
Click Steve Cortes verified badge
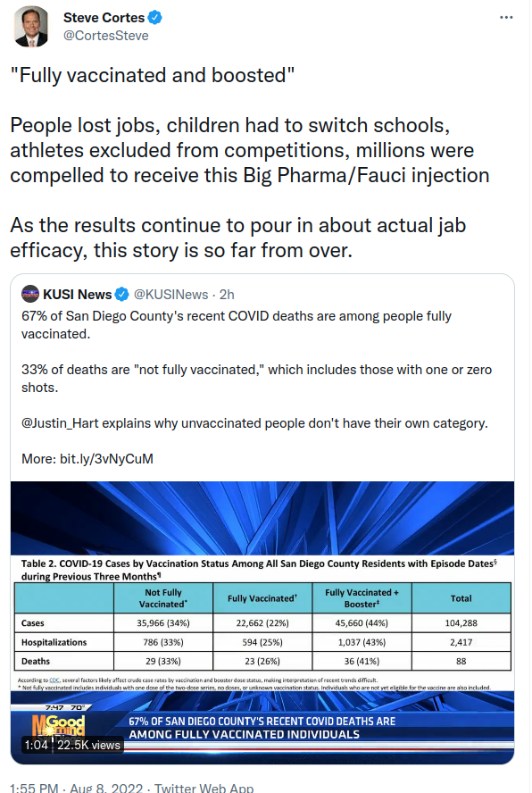154,18
